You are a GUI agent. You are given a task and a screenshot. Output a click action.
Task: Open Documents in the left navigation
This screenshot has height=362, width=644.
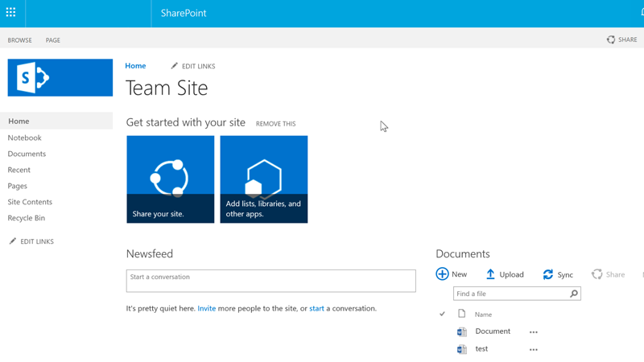[27, 154]
